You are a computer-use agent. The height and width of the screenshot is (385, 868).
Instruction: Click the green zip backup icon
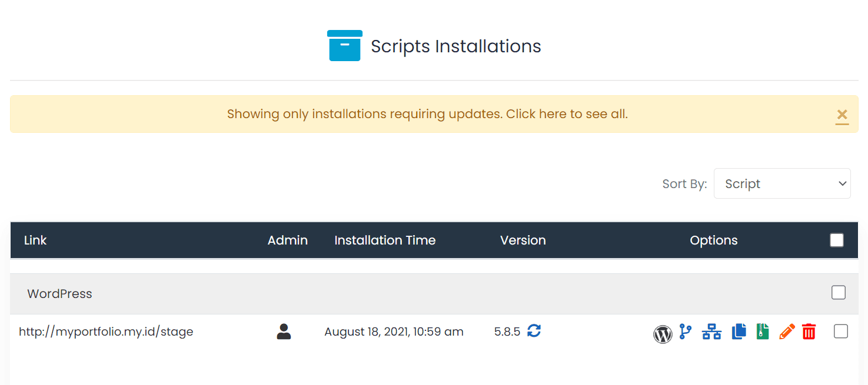[763, 332]
